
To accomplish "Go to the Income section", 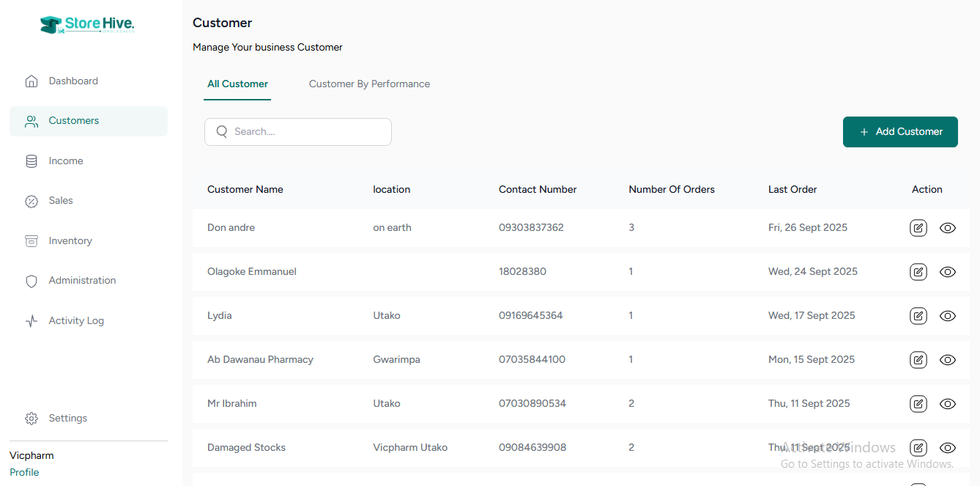I will 65,161.
